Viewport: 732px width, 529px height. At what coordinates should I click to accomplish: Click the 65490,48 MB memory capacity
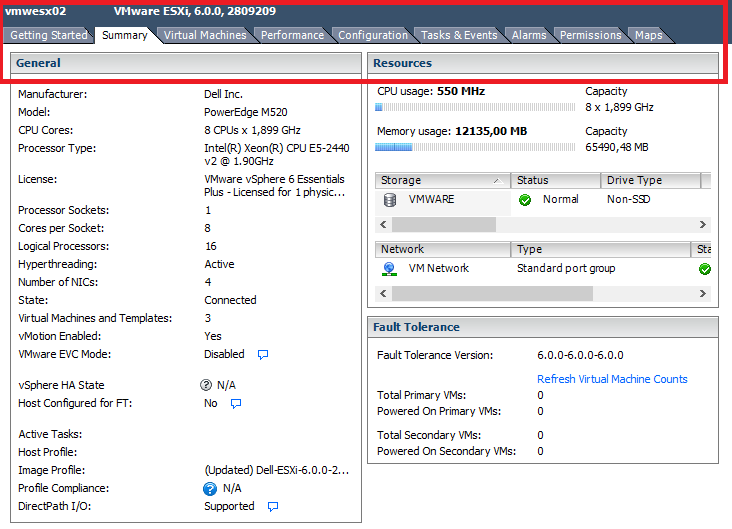tap(617, 148)
